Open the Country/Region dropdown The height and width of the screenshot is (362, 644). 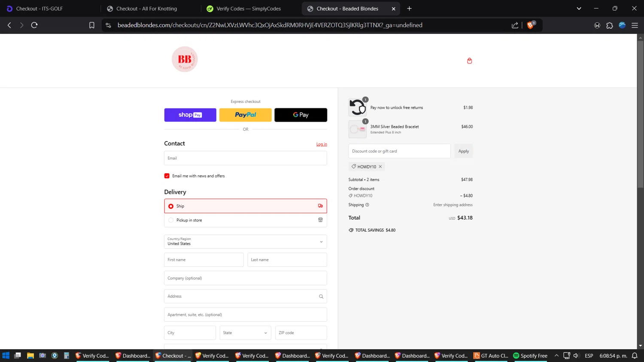pos(246,241)
